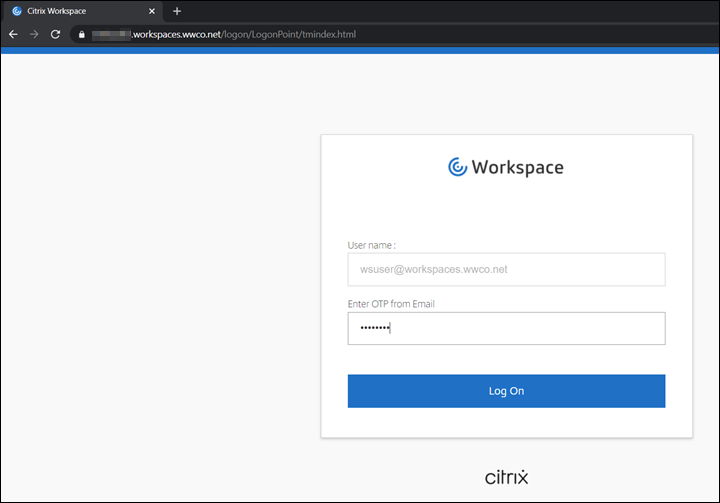
Task: Select the Citrix Workspace browser tab
Action: pos(83,11)
